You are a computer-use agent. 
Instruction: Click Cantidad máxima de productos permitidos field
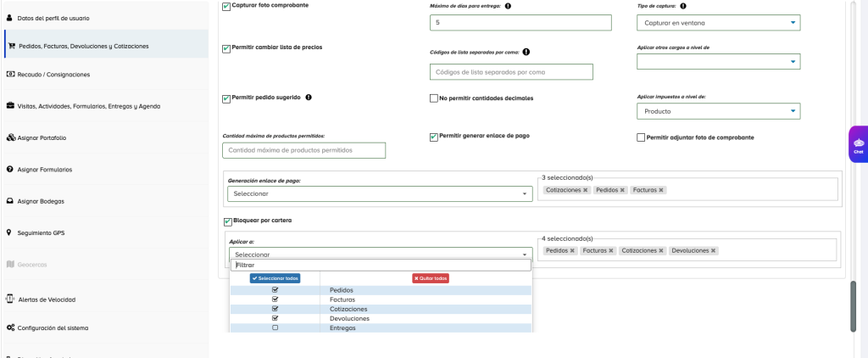[304, 150]
